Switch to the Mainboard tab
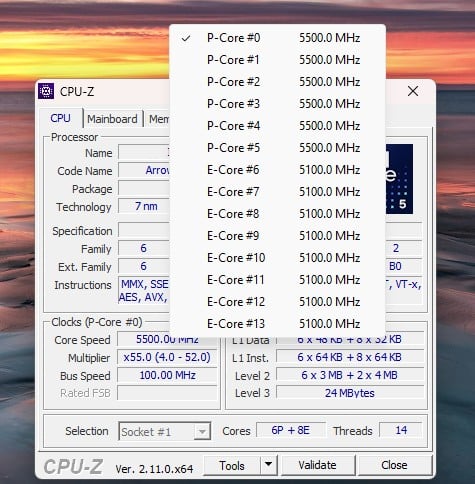 click(112, 119)
